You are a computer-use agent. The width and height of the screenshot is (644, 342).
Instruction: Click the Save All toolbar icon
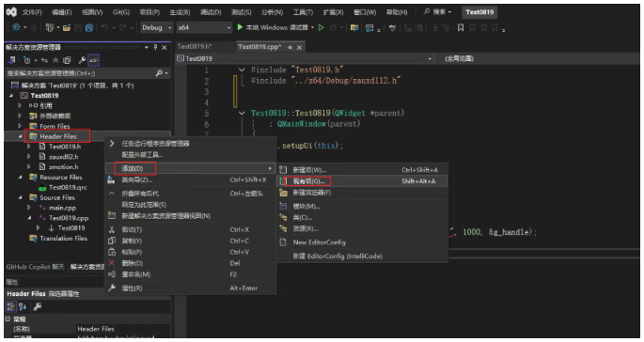[88, 27]
